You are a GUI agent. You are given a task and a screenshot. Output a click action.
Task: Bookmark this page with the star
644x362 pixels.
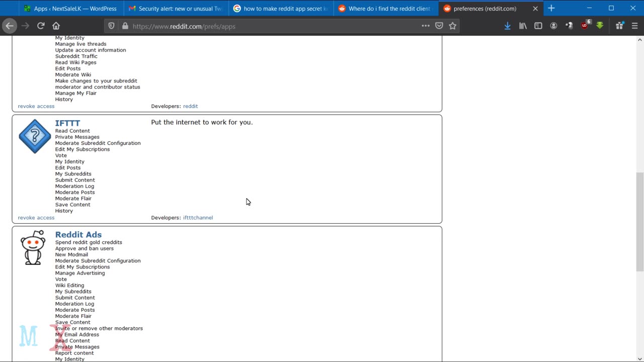(452, 26)
